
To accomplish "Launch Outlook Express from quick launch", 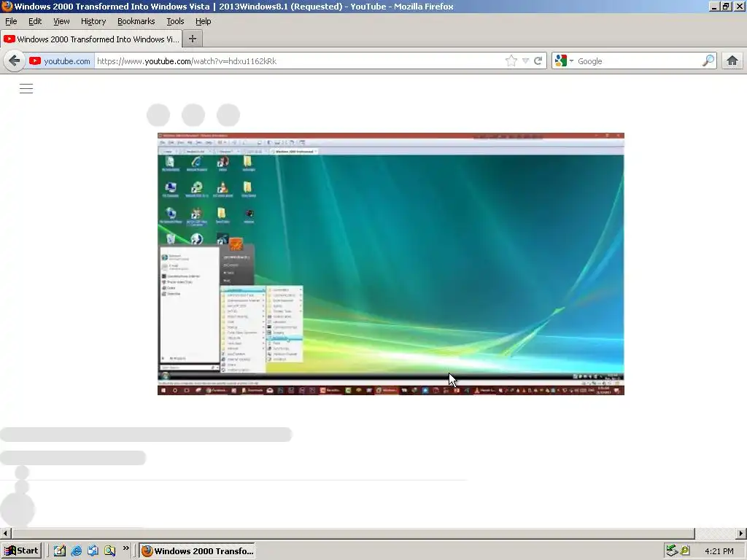I will 93,551.
